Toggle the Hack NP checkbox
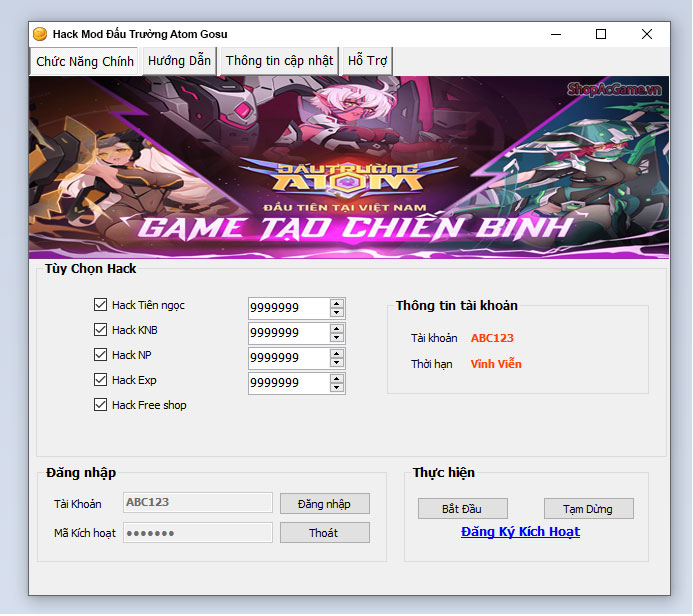This screenshot has width=693, height=616. coord(100,354)
